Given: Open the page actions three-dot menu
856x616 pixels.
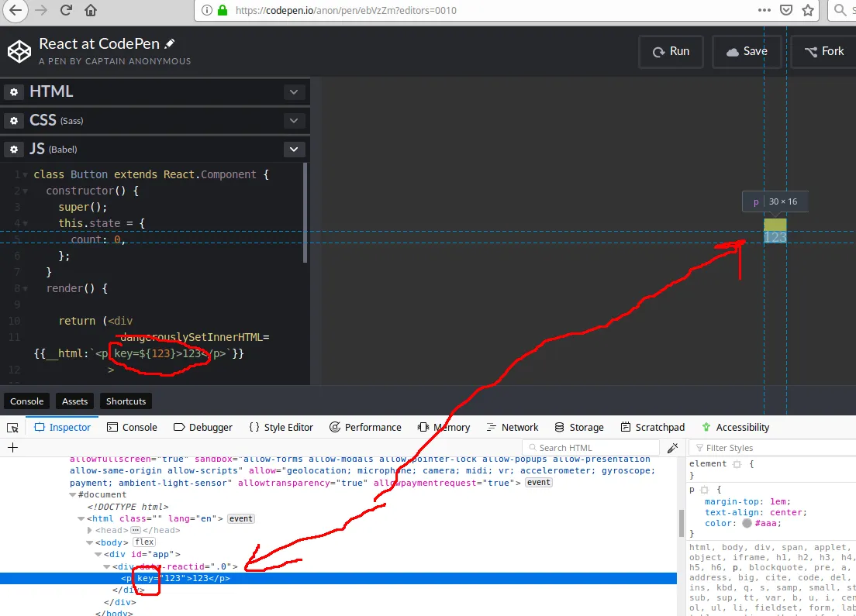Looking at the screenshot, I should click(765, 10).
